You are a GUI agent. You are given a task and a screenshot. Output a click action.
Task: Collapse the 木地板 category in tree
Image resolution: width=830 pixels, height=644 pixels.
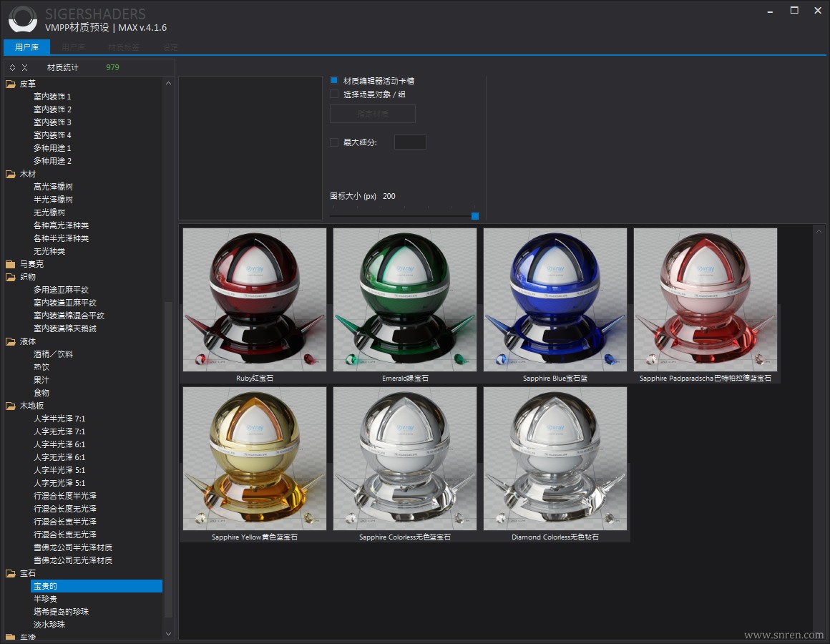pyautogui.click(x=11, y=406)
